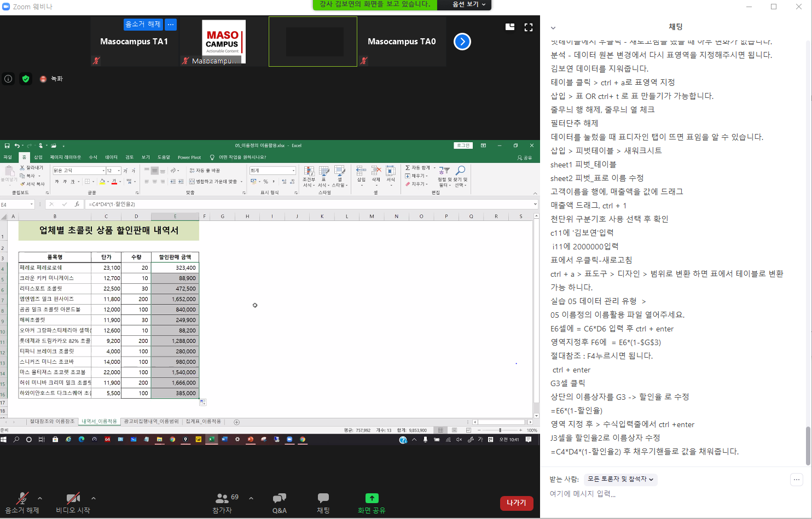Screen dimensions: 812x519
Task: Switch the video layout view icon
Action: coord(510,27)
